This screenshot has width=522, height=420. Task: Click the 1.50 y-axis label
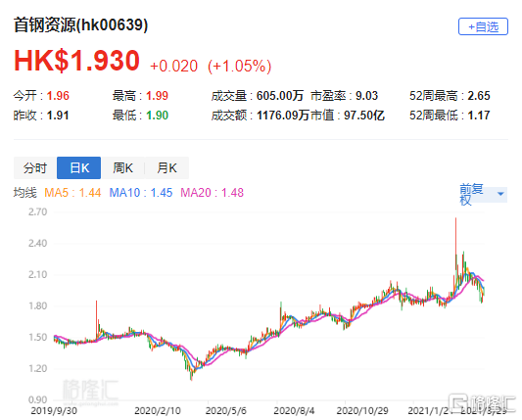coord(37,337)
